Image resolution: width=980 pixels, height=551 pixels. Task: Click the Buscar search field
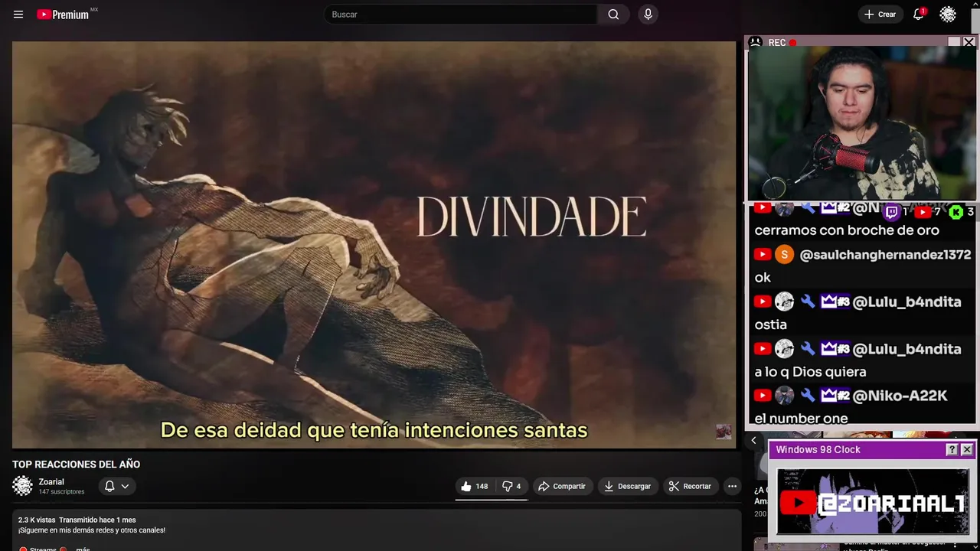tap(461, 15)
